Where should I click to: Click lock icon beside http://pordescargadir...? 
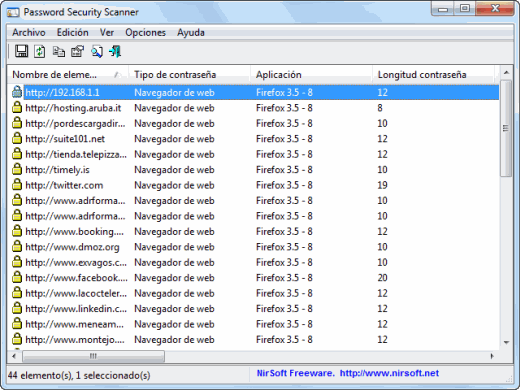(17, 123)
